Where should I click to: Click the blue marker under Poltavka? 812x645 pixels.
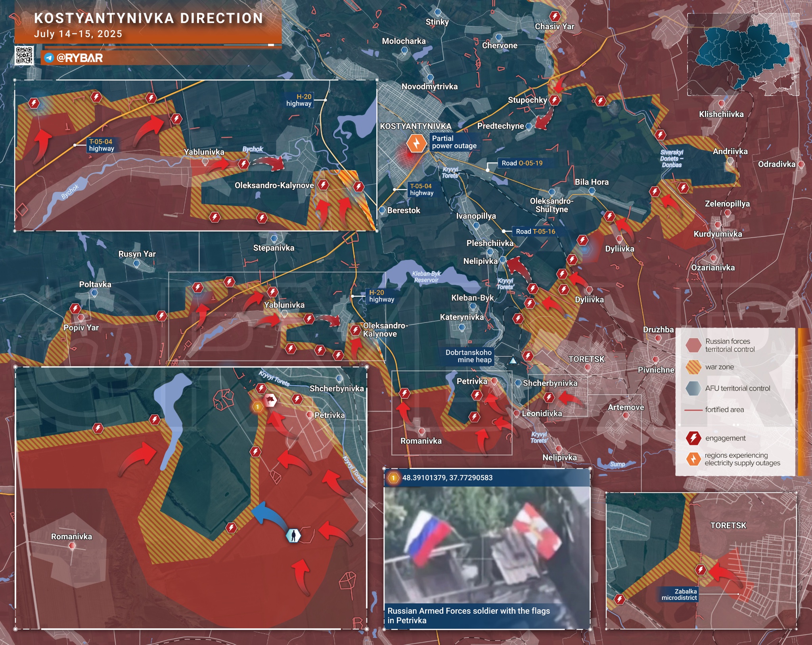click(x=94, y=293)
